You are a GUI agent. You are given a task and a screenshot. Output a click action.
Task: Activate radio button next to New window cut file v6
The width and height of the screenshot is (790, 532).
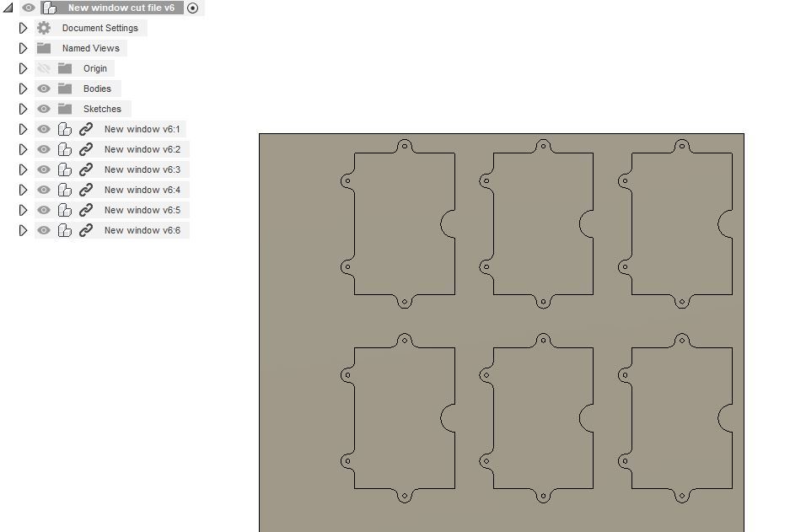pos(192,8)
